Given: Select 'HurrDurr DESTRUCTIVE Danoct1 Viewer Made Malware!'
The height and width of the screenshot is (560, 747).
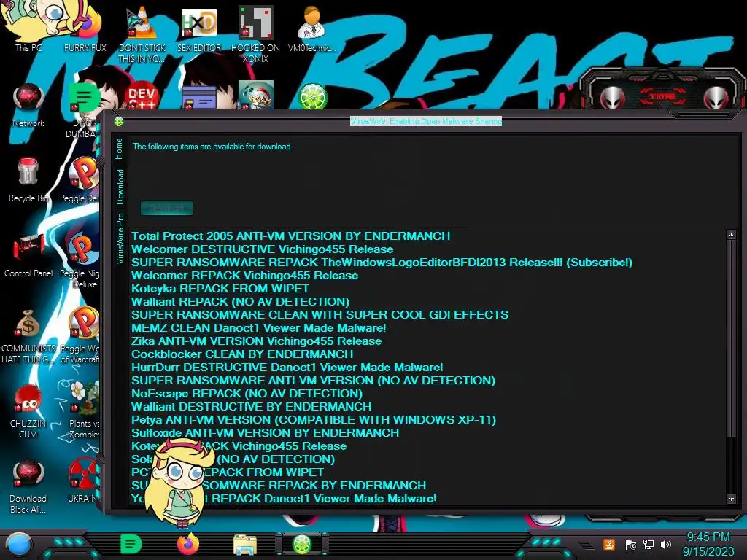Looking at the screenshot, I should (287, 367).
